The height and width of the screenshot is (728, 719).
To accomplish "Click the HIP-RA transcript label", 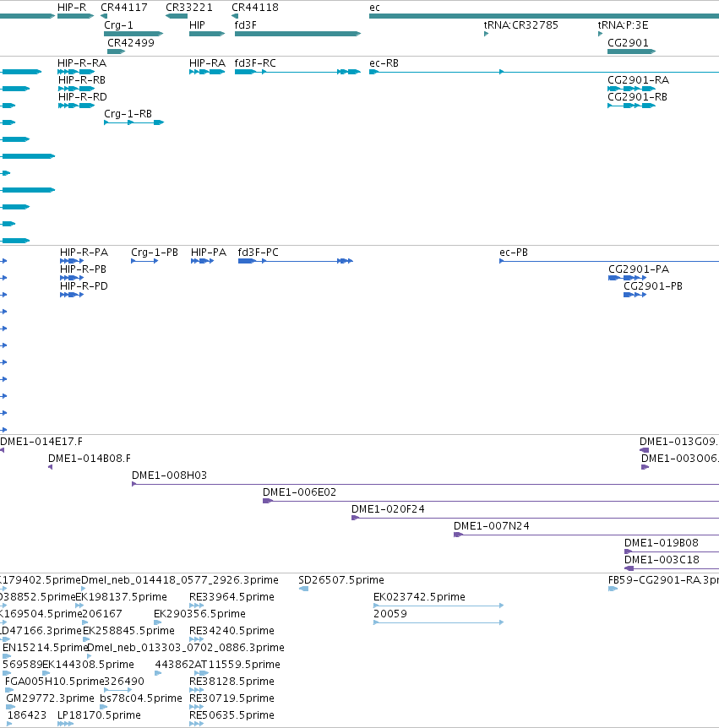I will coord(207,63).
